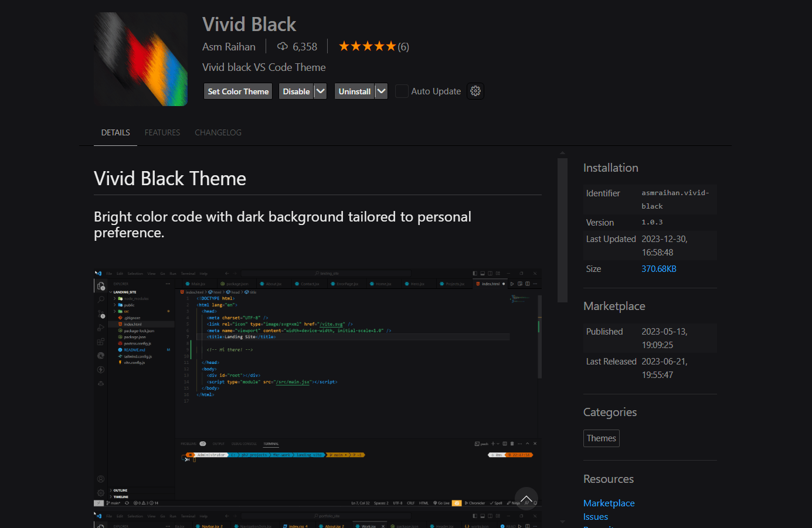Switch to the DETAILS tab
The width and height of the screenshot is (812, 528).
click(115, 132)
